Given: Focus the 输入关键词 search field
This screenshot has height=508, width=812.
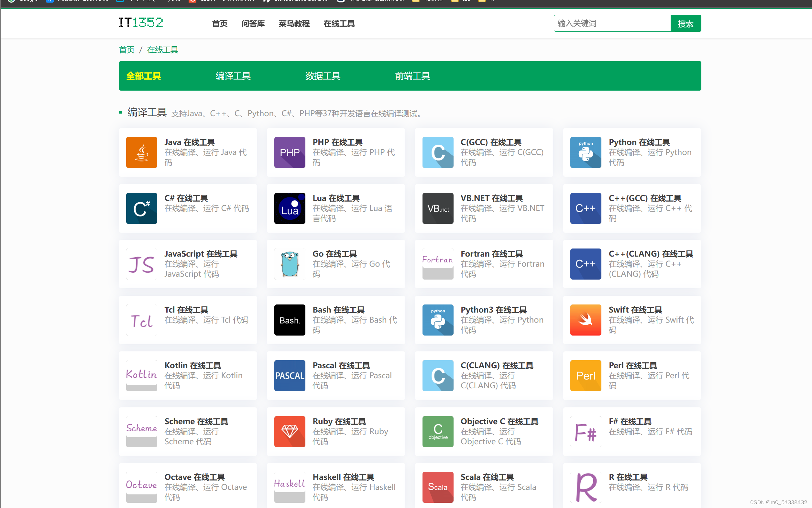Looking at the screenshot, I should [x=612, y=24].
